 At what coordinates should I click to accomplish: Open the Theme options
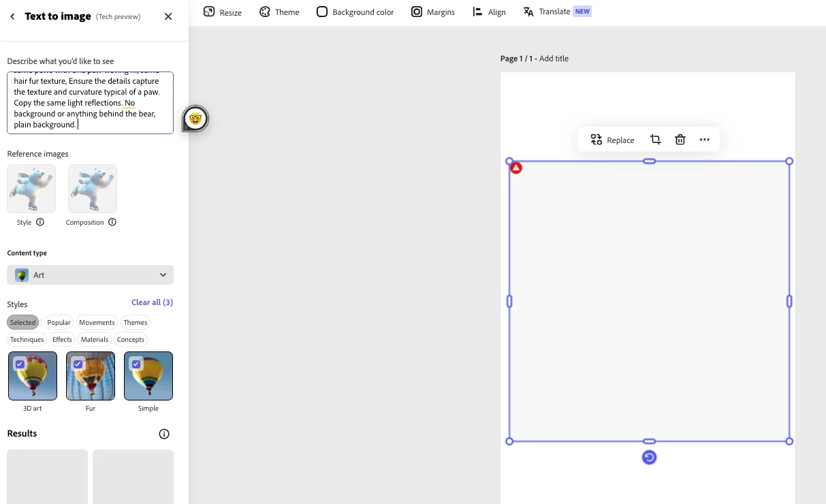tap(279, 12)
